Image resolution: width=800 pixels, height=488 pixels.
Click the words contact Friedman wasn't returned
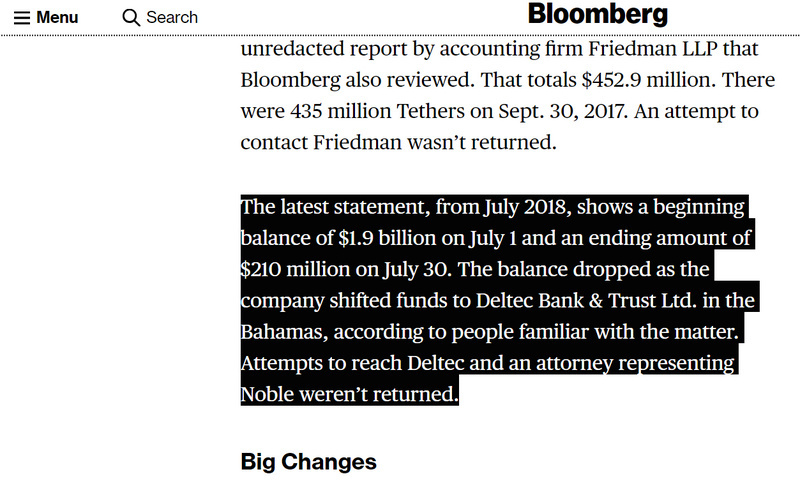tap(398, 142)
